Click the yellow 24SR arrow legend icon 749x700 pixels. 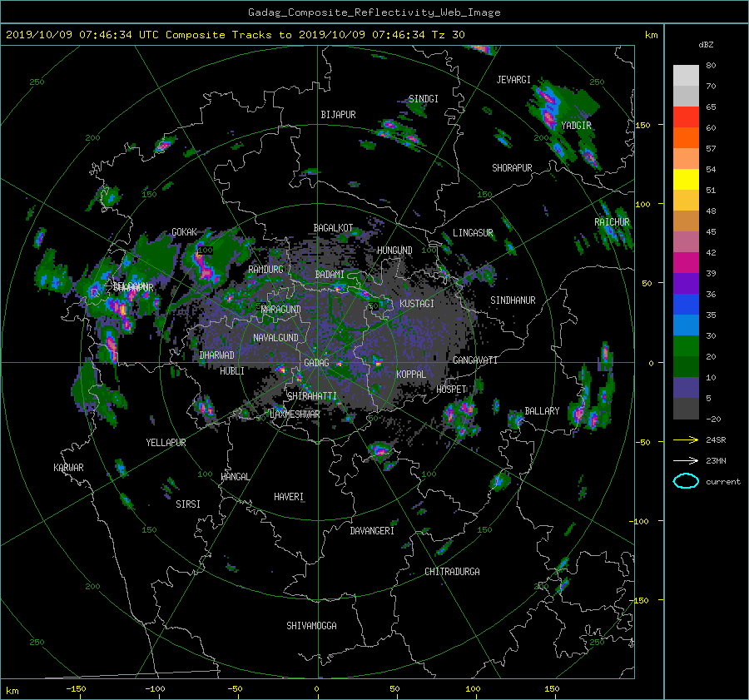click(x=686, y=439)
